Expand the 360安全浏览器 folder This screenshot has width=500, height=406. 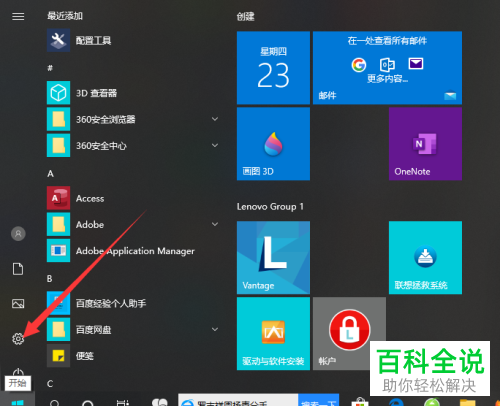pyautogui.click(x=215, y=119)
